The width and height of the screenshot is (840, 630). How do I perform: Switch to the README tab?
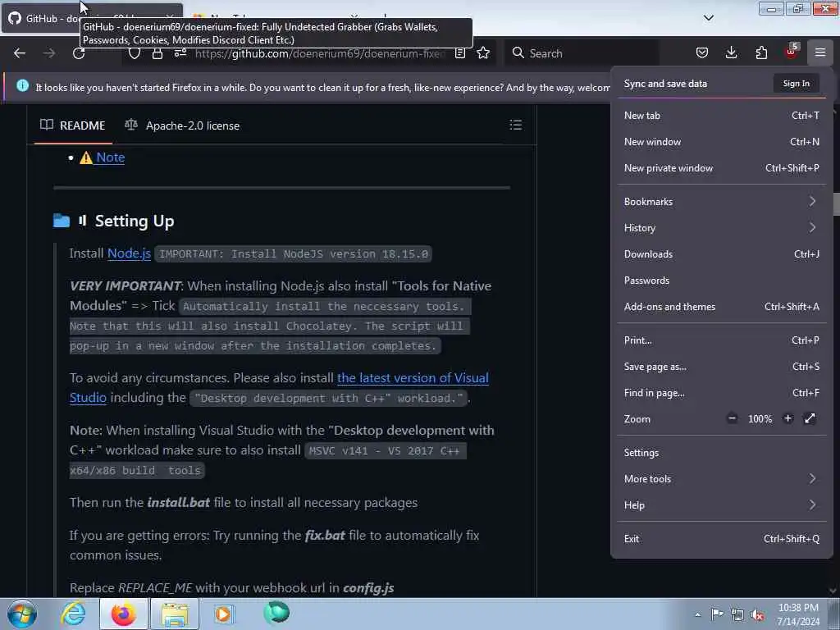click(73, 126)
